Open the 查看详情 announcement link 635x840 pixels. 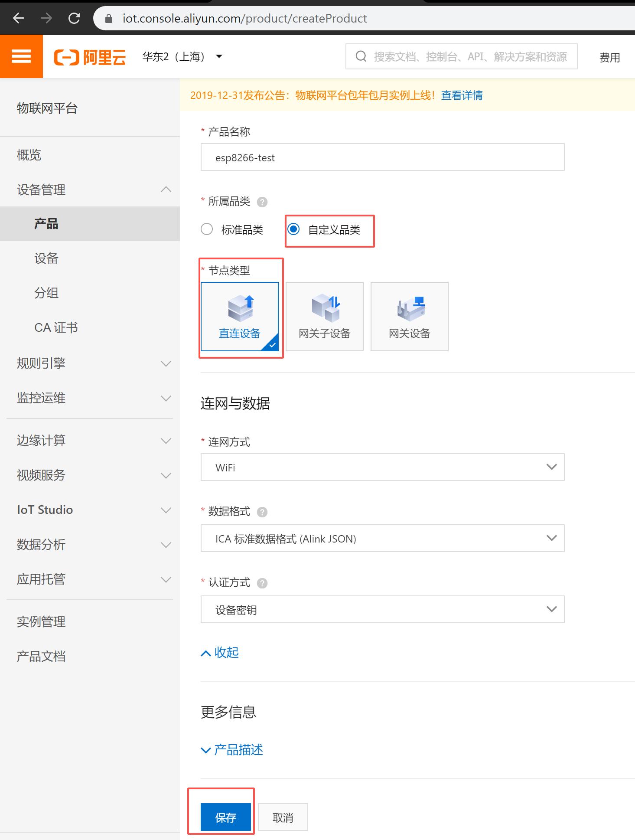462,95
